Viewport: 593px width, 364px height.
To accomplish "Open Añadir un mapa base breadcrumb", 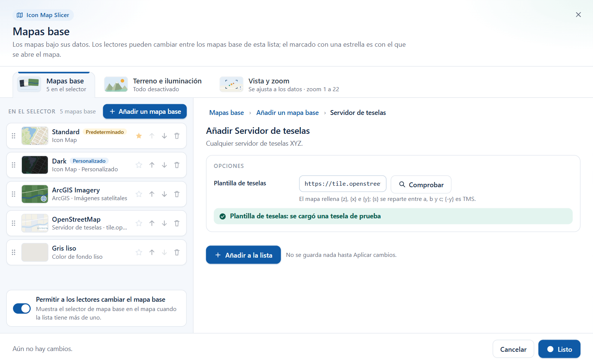I will point(288,113).
